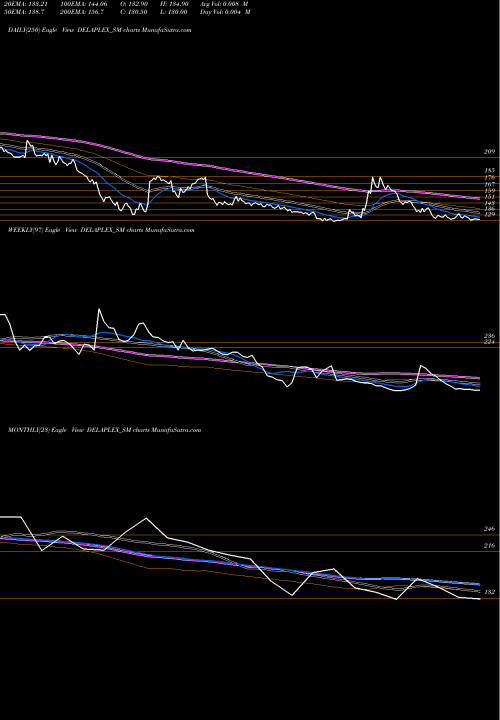The image size is (500, 720).
Task: Click the MONTHLY(23) Eagle View chart title
Action: 105,430
